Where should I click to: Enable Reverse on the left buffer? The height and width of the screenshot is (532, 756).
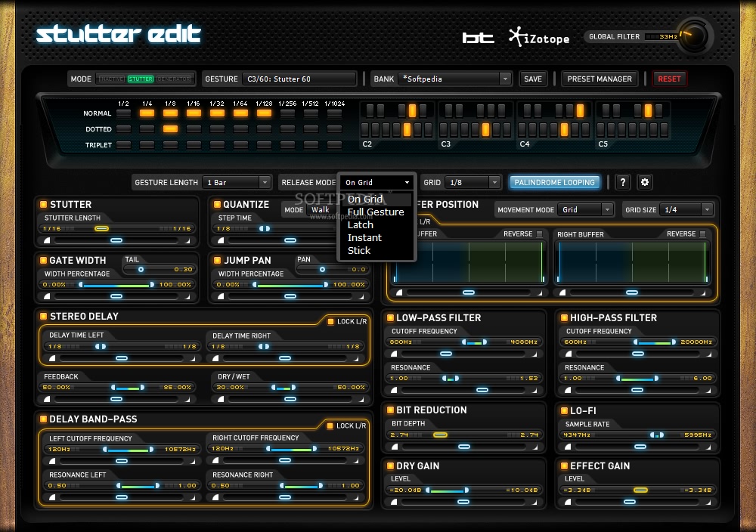point(539,234)
